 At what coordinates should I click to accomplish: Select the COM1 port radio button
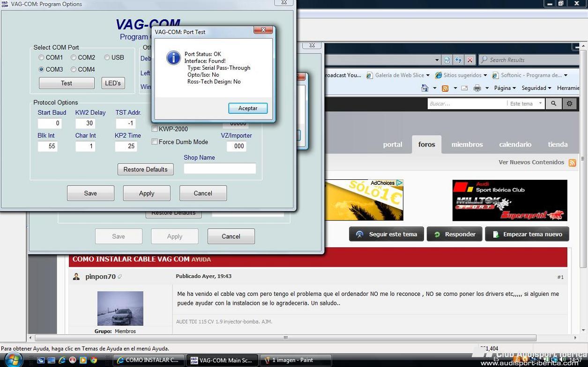(x=41, y=58)
